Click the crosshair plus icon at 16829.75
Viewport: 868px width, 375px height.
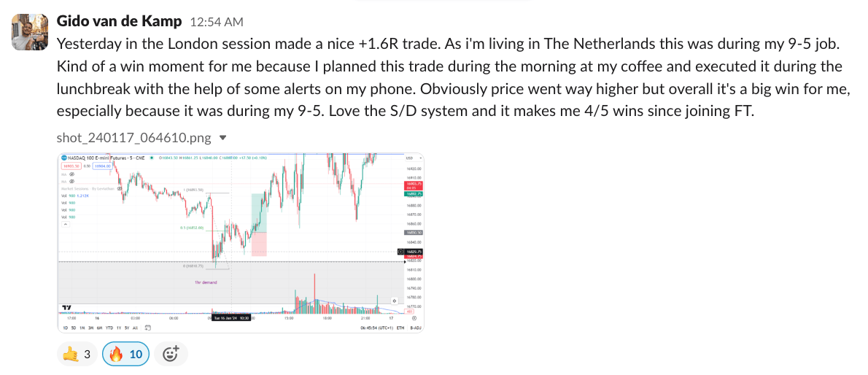(x=400, y=252)
